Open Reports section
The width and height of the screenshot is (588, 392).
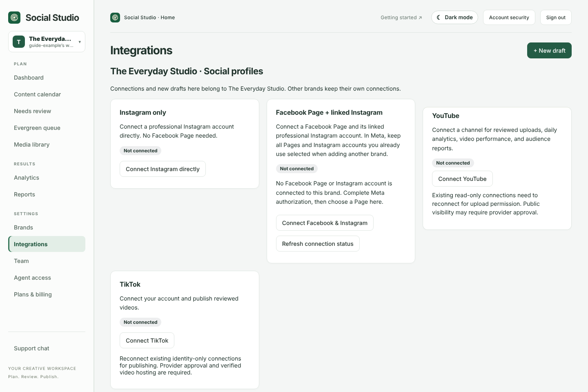tap(47, 194)
